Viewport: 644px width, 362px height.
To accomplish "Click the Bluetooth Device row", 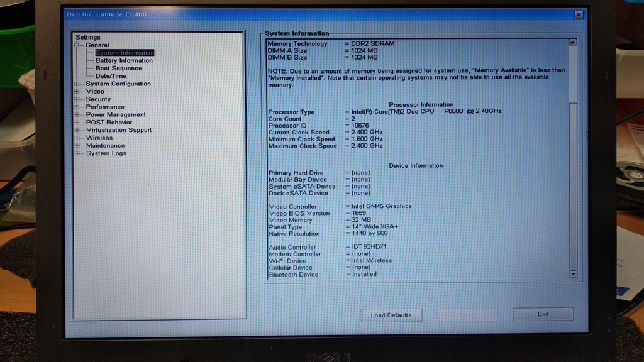I will click(323, 274).
